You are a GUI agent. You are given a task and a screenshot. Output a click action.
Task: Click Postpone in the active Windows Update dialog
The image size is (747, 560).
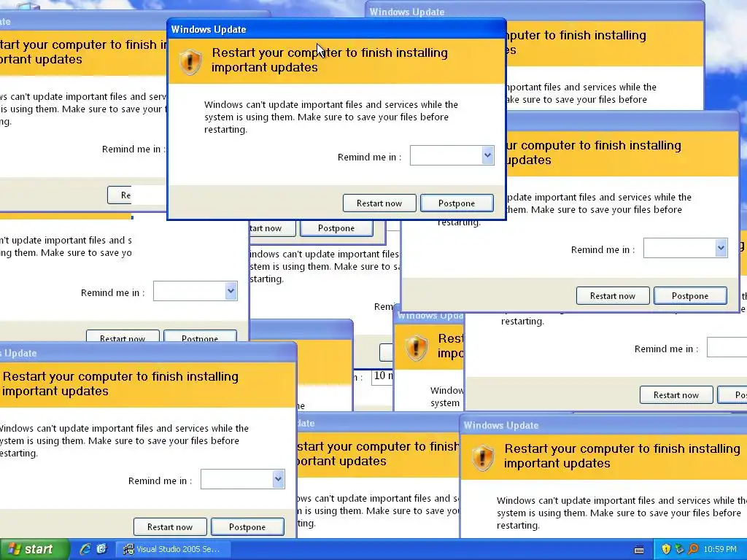(457, 203)
